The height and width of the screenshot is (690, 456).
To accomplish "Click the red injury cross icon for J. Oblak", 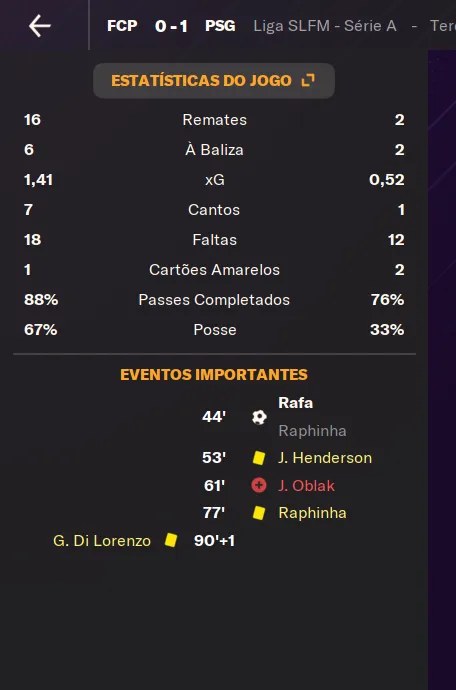I will pos(259,486).
